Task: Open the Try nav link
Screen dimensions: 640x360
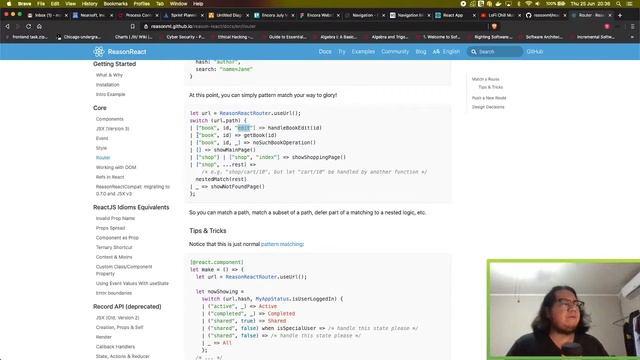Action: 342,52
